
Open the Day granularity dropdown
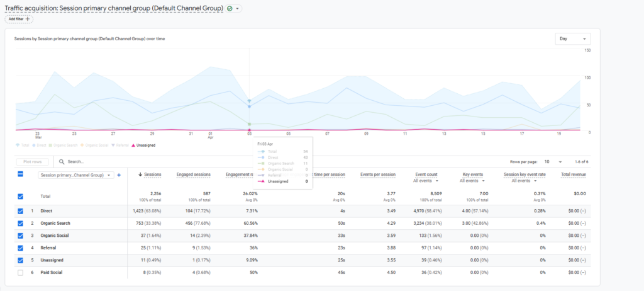tap(572, 39)
